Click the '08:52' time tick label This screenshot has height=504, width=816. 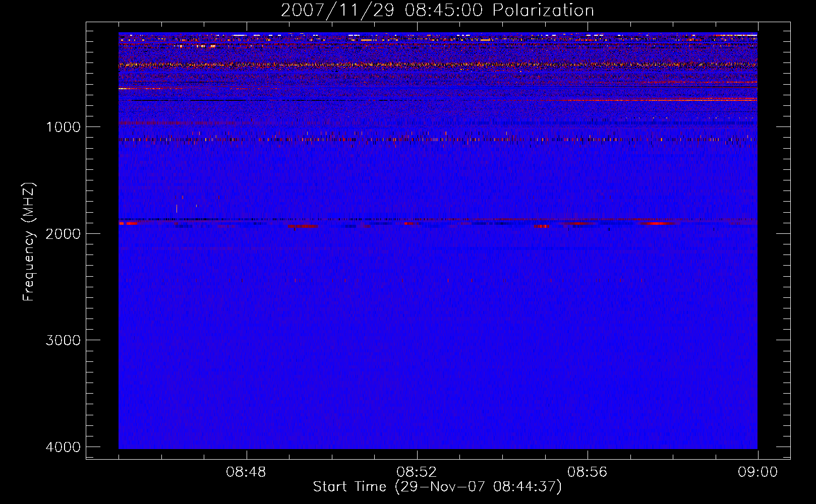(x=417, y=472)
